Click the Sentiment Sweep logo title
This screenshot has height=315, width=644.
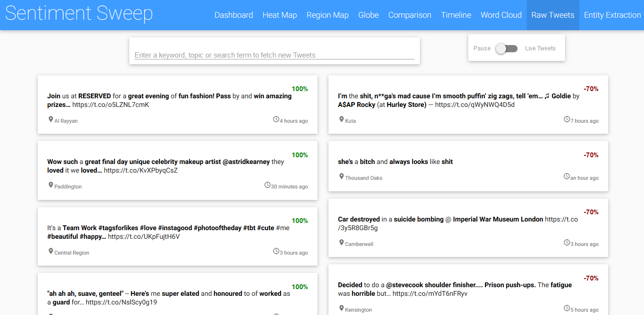click(79, 14)
